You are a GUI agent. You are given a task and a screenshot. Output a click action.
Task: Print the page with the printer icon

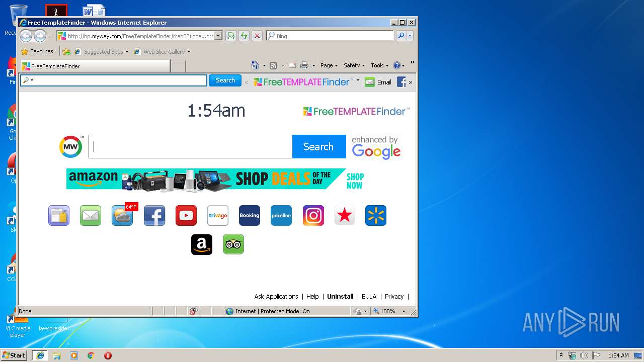pos(304,65)
